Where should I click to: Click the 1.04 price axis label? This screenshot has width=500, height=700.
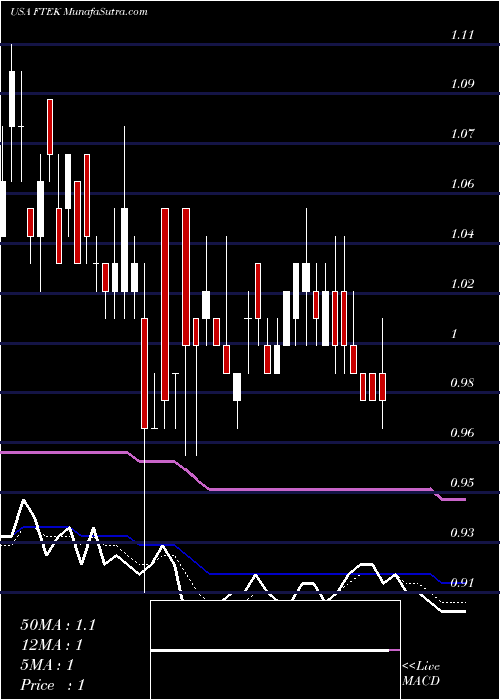pos(462,234)
